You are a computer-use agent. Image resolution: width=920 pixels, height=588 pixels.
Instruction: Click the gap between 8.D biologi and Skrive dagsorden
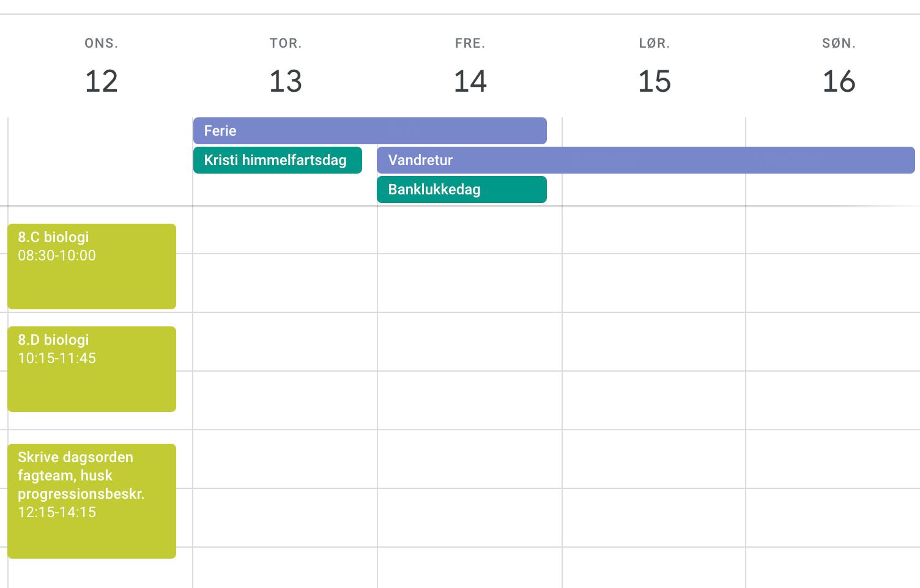(92, 428)
